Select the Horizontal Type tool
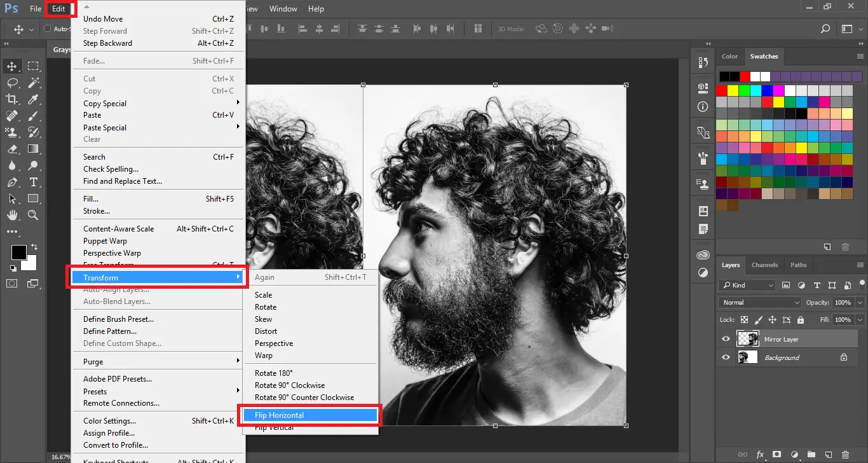This screenshot has height=463, width=868. pyautogui.click(x=33, y=182)
